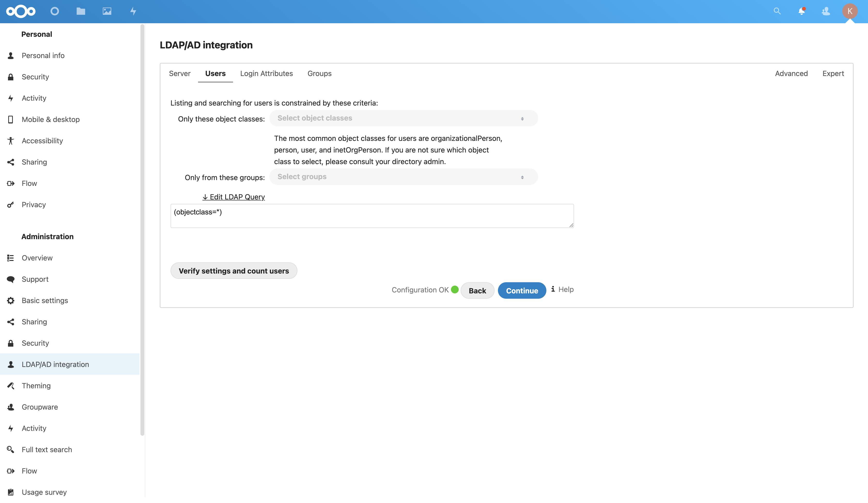868x503 pixels.
Task: Open the Photos app icon
Action: [107, 11]
